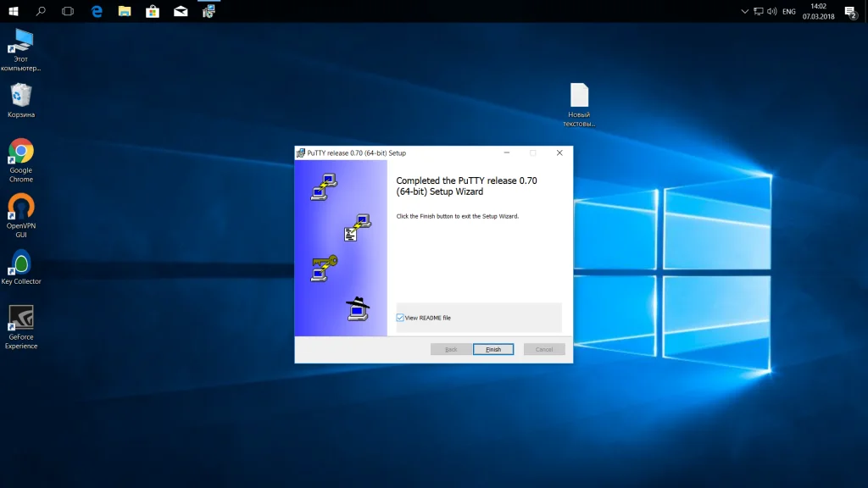Viewport: 868px width, 488px height.
Task: Open the Mail app from the taskbar
Action: pyautogui.click(x=181, y=11)
